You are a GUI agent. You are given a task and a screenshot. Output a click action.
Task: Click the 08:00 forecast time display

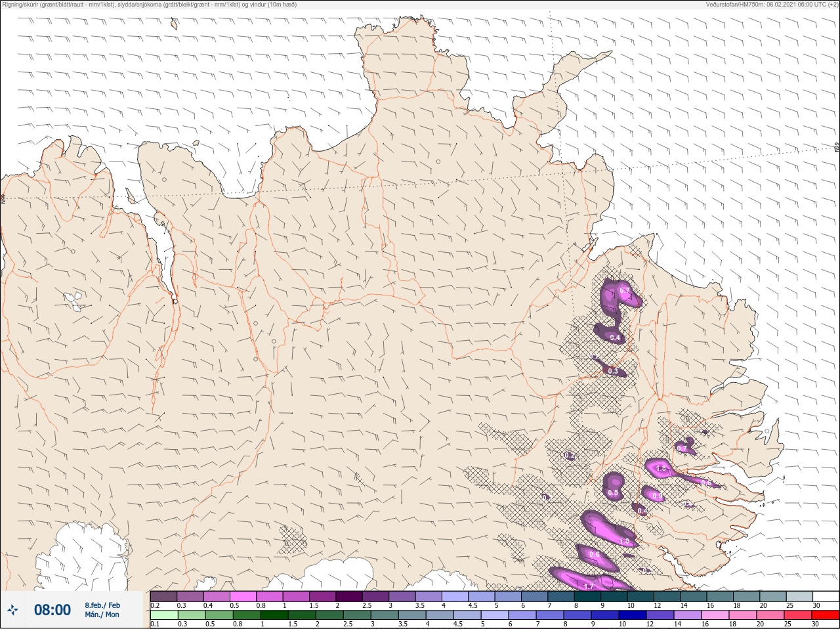[52, 610]
